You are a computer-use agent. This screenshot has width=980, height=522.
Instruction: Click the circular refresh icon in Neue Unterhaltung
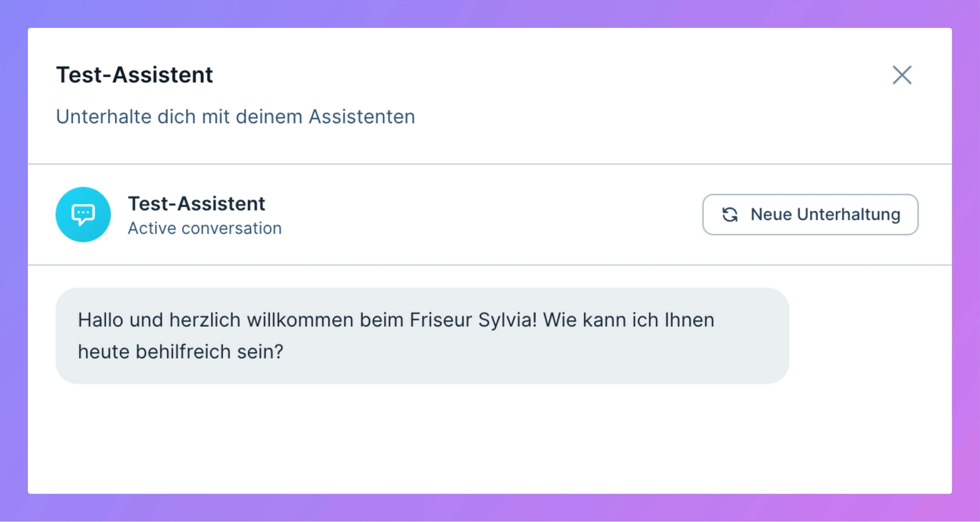tap(730, 214)
